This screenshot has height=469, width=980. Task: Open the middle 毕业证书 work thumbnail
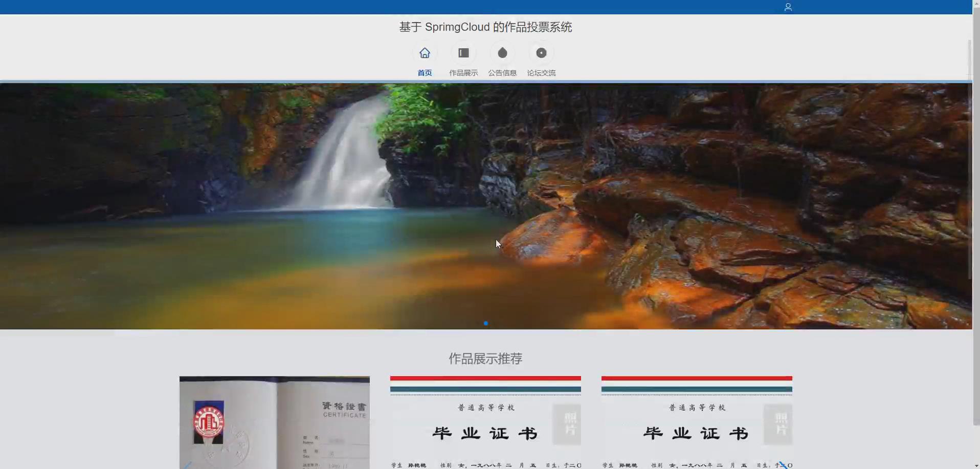(485, 422)
